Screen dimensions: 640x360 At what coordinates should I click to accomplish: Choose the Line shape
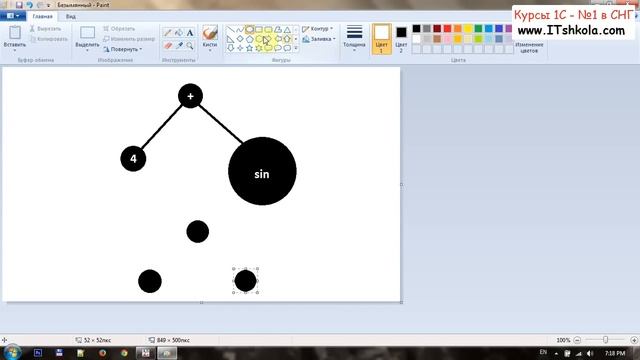(x=231, y=30)
